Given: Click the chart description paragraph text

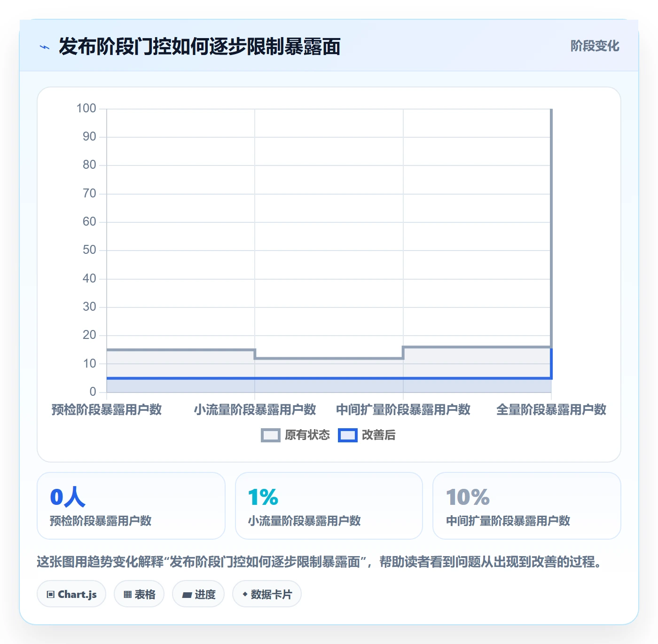Looking at the screenshot, I should pos(320,562).
